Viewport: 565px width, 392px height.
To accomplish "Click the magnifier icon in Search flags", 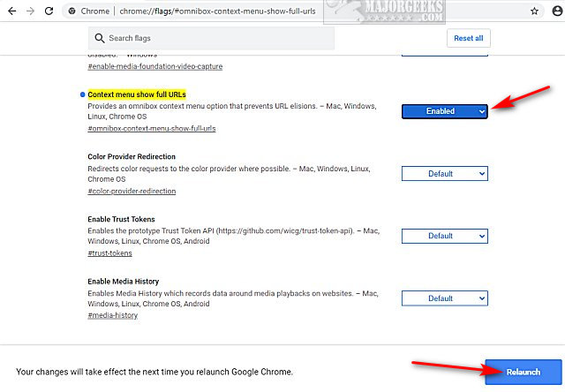I will pyautogui.click(x=100, y=38).
